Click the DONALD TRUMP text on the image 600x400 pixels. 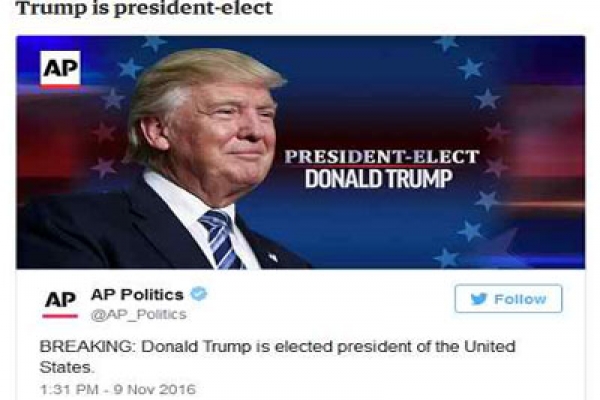(x=378, y=179)
